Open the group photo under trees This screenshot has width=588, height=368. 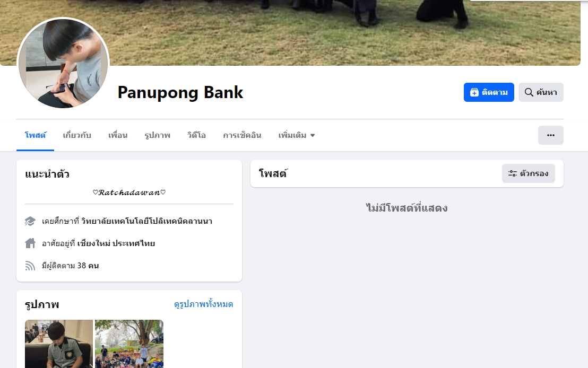[129, 344]
